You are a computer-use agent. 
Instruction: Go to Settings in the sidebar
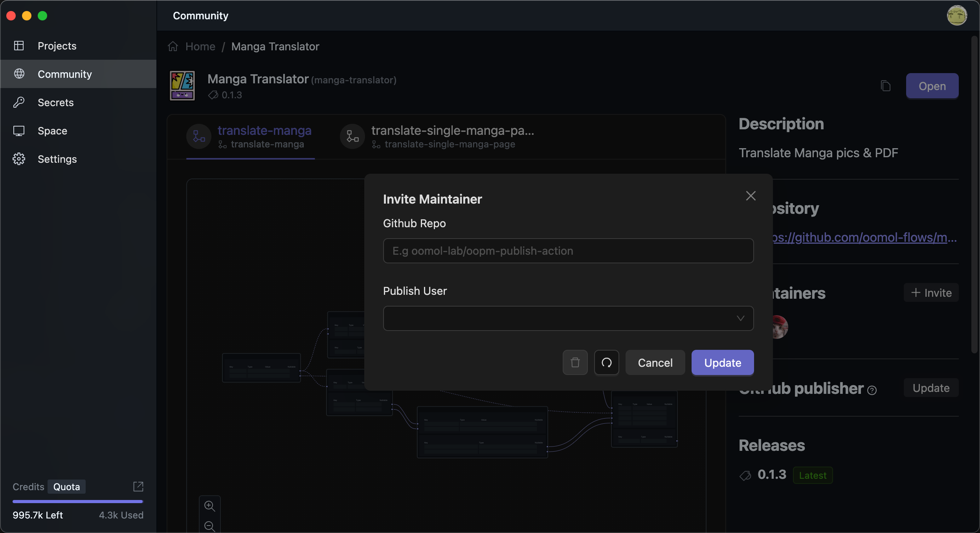(x=57, y=159)
